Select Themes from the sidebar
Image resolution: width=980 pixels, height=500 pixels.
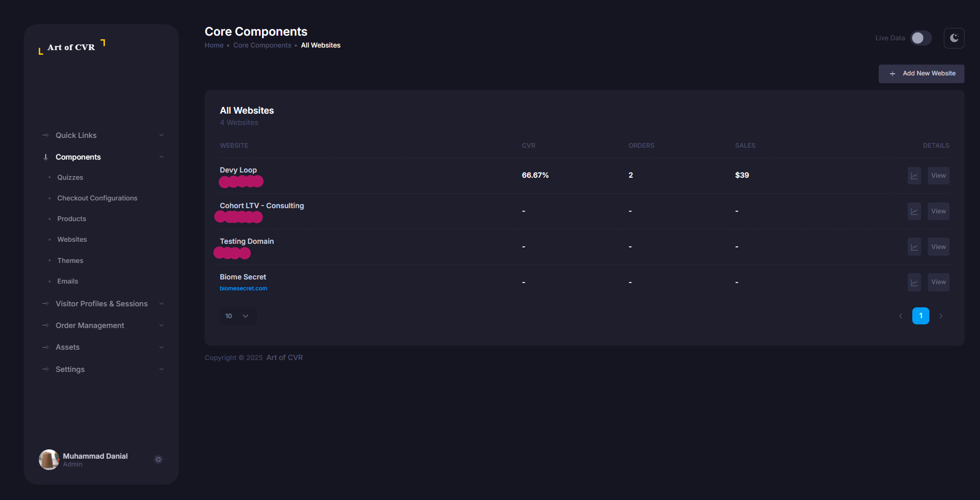[x=70, y=261]
